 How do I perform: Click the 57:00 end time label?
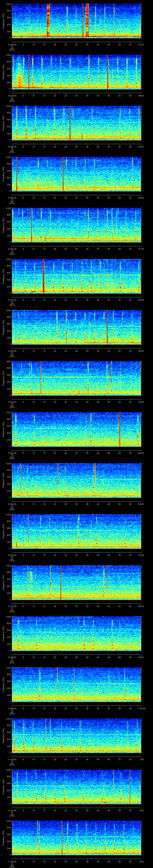[x=141, y=555]
